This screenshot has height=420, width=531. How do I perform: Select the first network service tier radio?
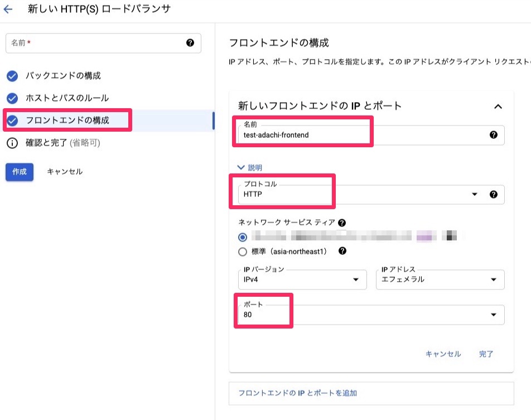point(243,236)
